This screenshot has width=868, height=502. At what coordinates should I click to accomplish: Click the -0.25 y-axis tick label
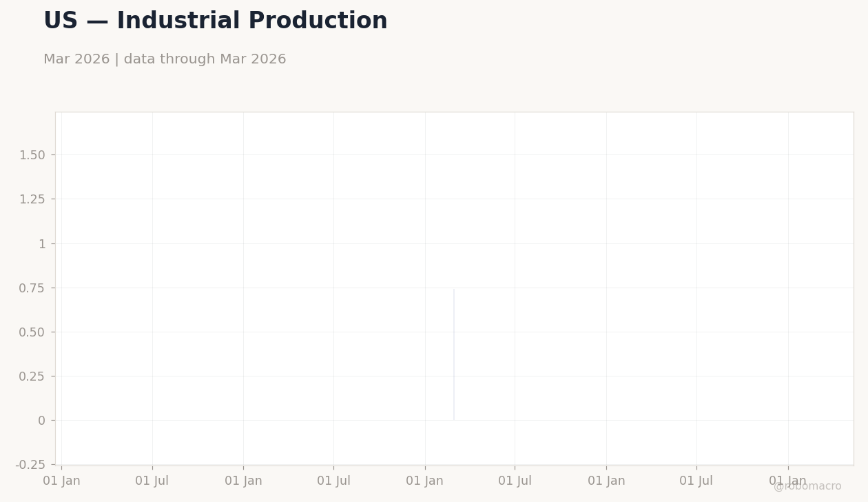click(x=30, y=464)
